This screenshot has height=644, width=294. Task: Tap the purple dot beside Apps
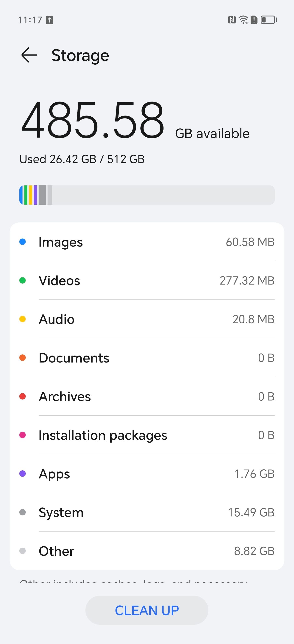tap(23, 474)
